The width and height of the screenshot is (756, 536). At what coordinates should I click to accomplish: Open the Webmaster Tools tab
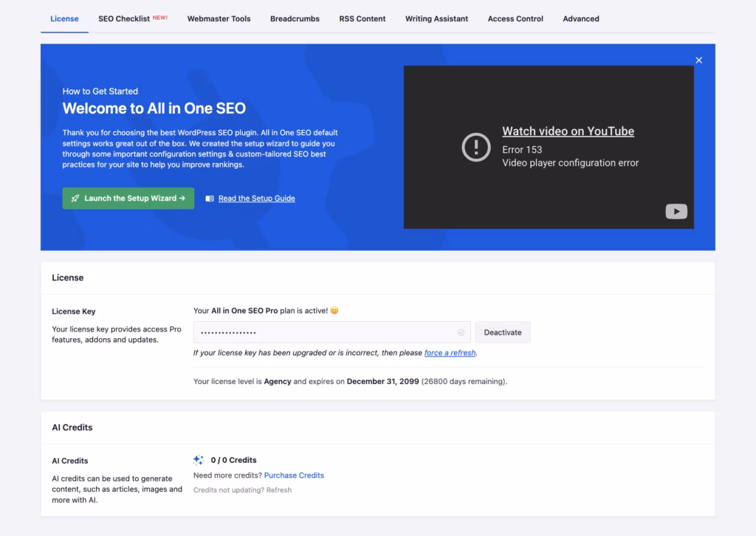pyautogui.click(x=219, y=18)
